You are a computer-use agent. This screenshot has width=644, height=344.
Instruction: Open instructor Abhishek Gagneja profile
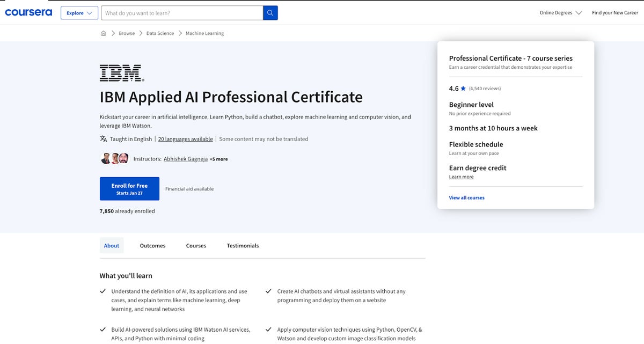186,159
